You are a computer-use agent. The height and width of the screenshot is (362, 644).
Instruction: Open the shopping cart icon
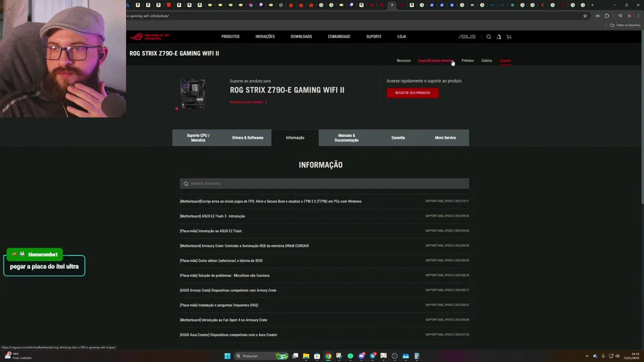pos(509,37)
